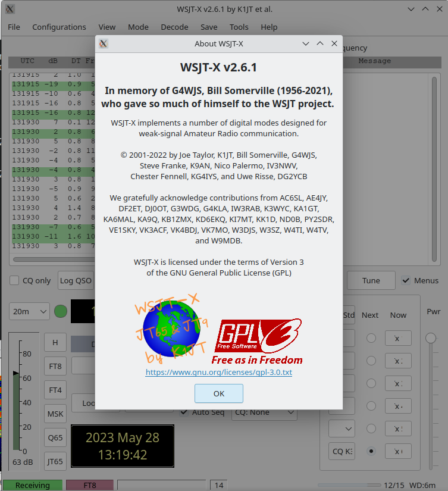Click the green round indicator beside 20m
448x491 pixels.
click(61, 311)
